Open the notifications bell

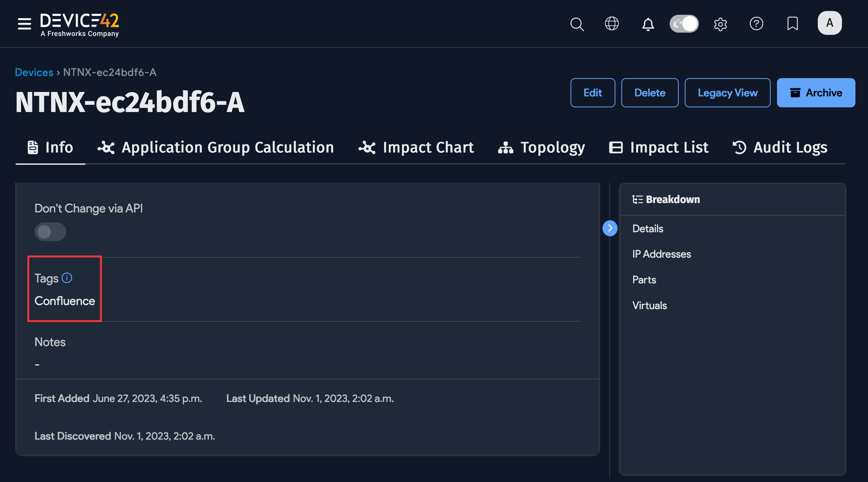(648, 24)
